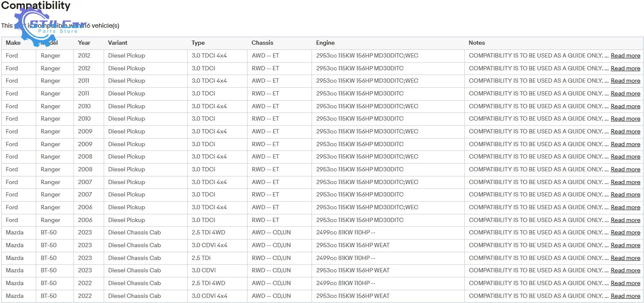This screenshot has width=644, height=303.
Task: Open Read more for 2012 Ranger RWD row
Action: tap(625, 68)
